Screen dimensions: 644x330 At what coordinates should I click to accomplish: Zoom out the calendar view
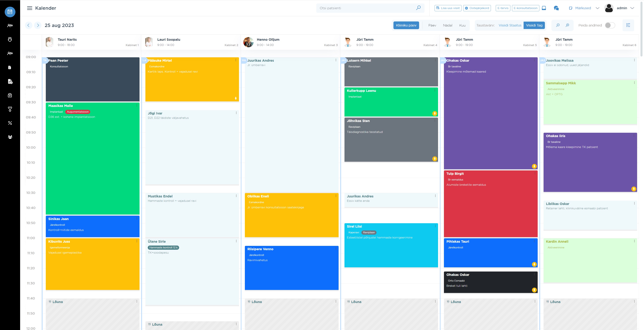pos(558,25)
